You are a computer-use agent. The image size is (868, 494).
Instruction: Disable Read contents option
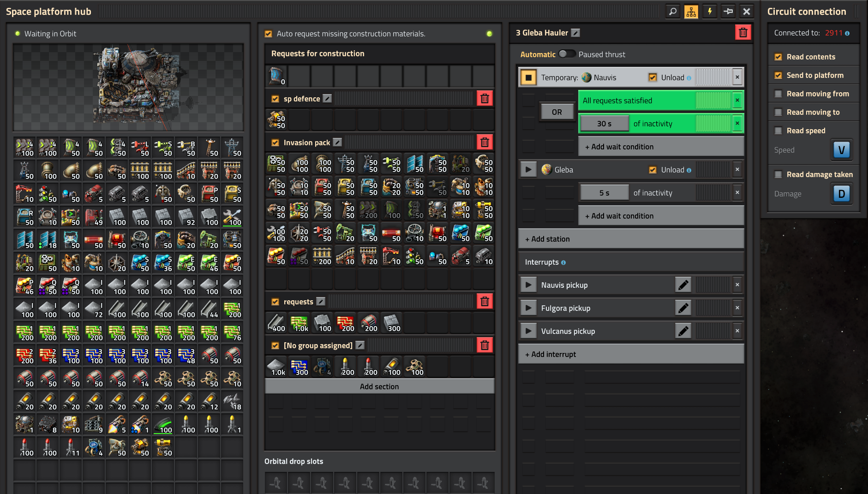(778, 57)
